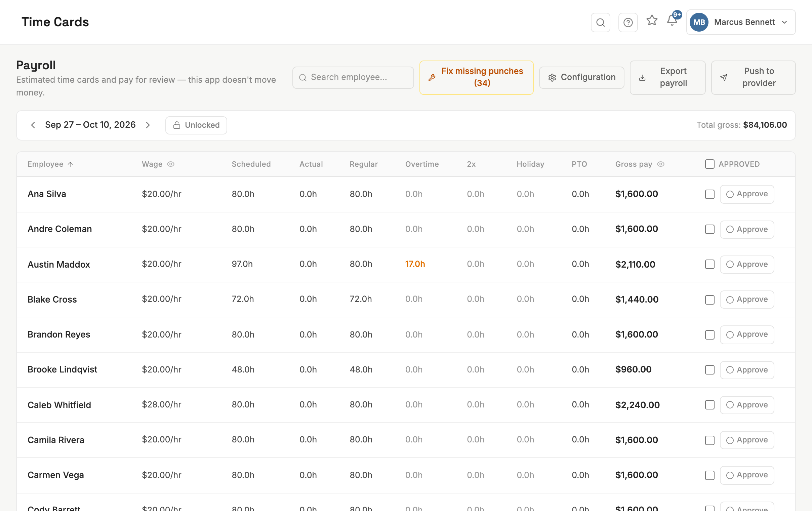
Task: Click Austin Maddox's 17.0h overtime value
Action: tap(415, 264)
